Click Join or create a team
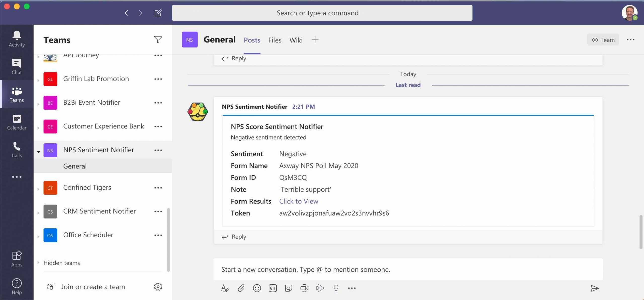Viewport: 644px width, 300px height. point(86,287)
